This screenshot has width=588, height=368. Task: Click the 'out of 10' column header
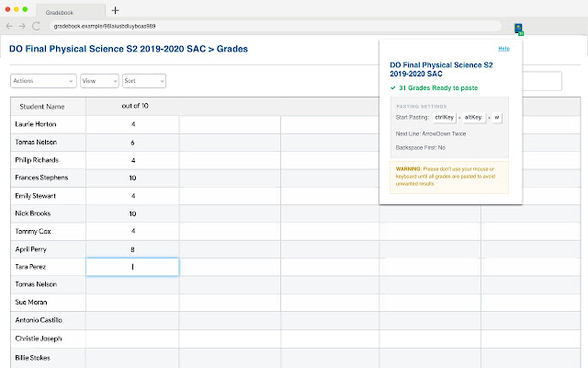click(132, 106)
